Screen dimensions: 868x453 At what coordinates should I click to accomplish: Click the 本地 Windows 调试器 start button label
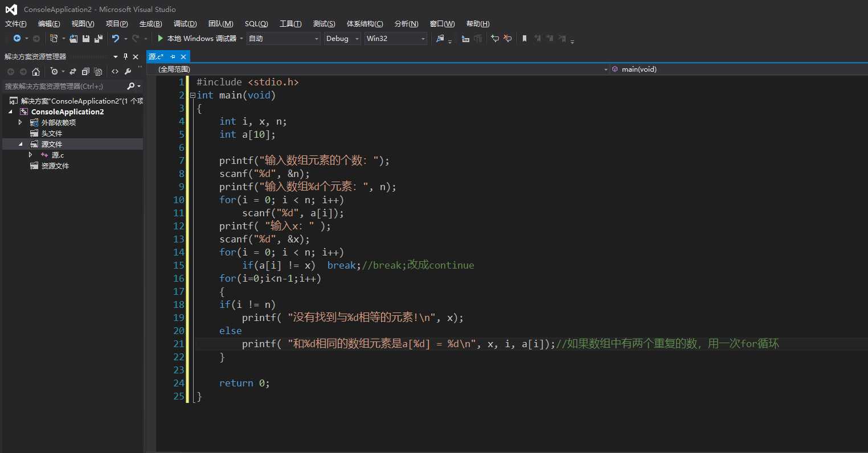[x=202, y=39]
